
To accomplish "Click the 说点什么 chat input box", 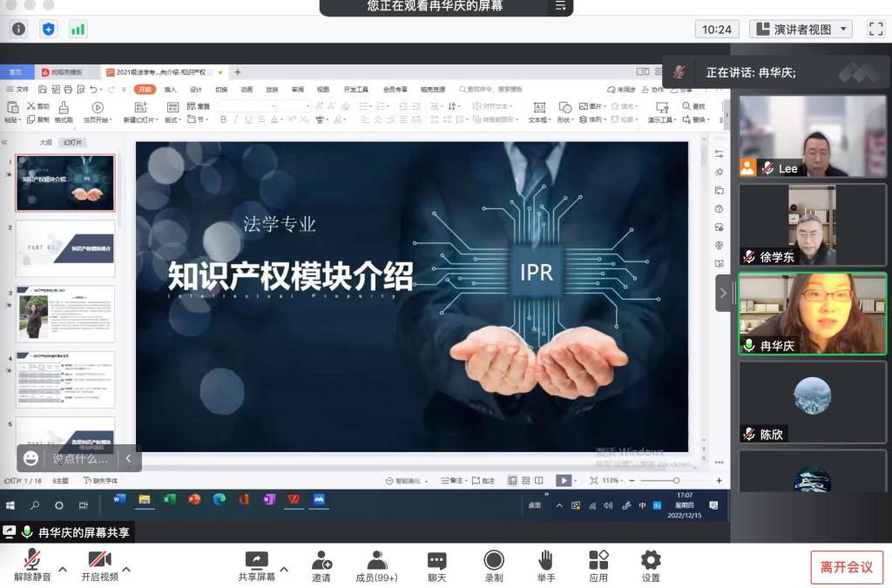I will [x=81, y=458].
